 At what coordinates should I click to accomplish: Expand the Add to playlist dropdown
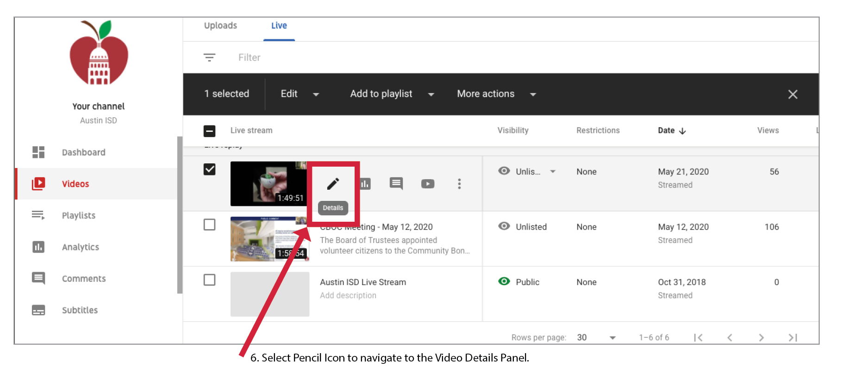[392, 94]
